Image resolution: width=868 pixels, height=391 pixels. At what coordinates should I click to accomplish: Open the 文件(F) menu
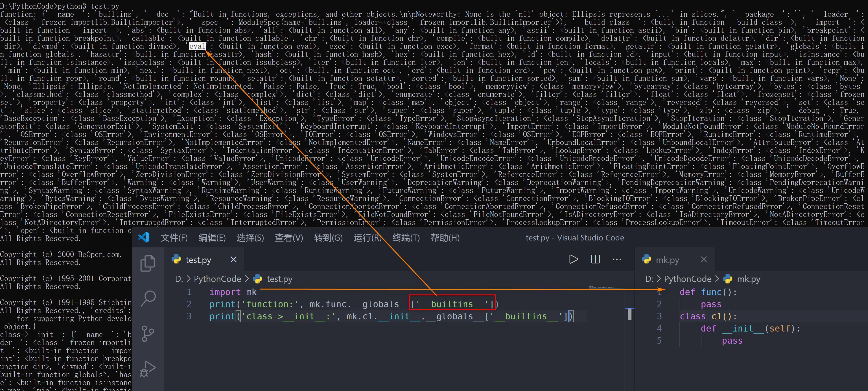(174, 238)
